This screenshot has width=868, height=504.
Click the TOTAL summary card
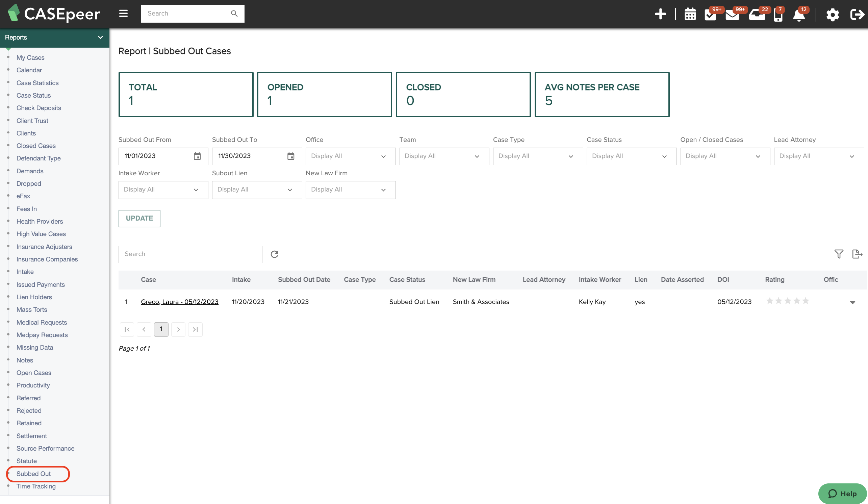pyautogui.click(x=186, y=94)
